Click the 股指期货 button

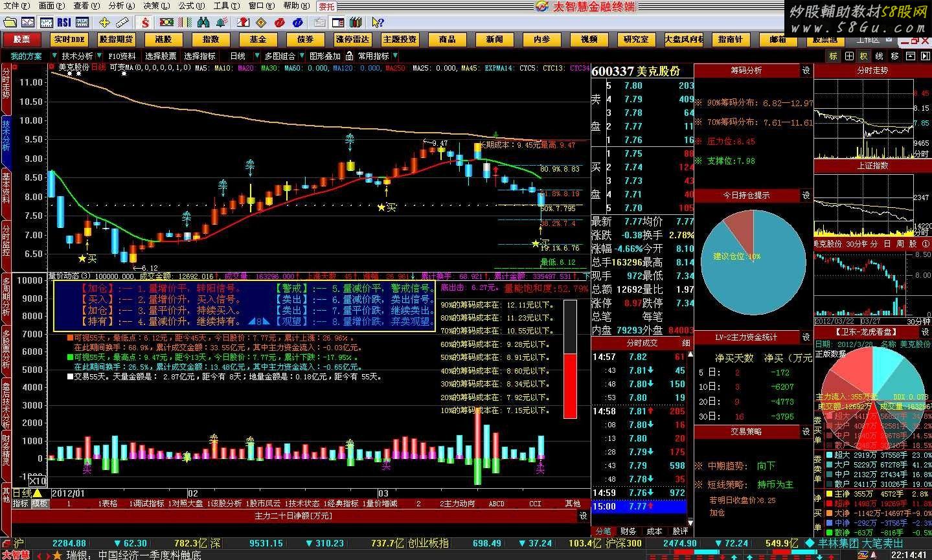click(117, 39)
